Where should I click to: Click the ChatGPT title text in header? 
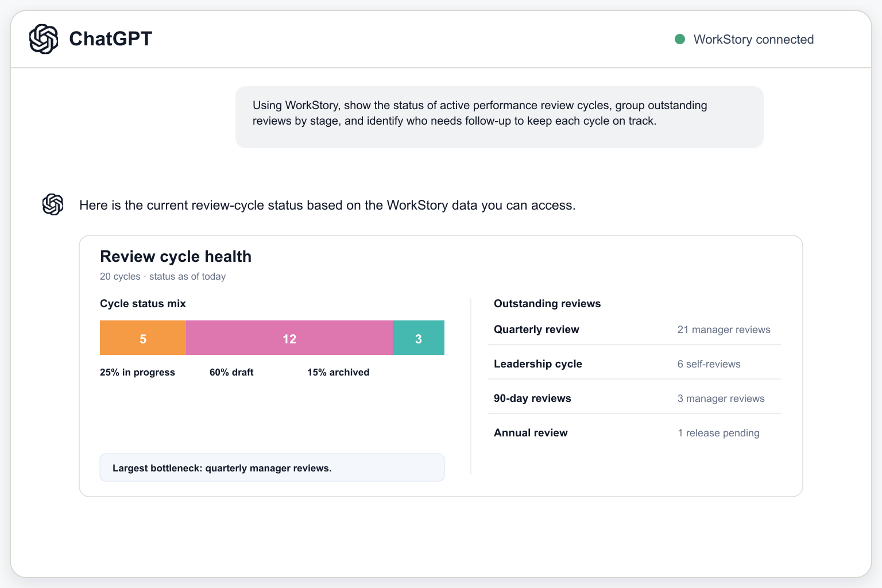111,39
